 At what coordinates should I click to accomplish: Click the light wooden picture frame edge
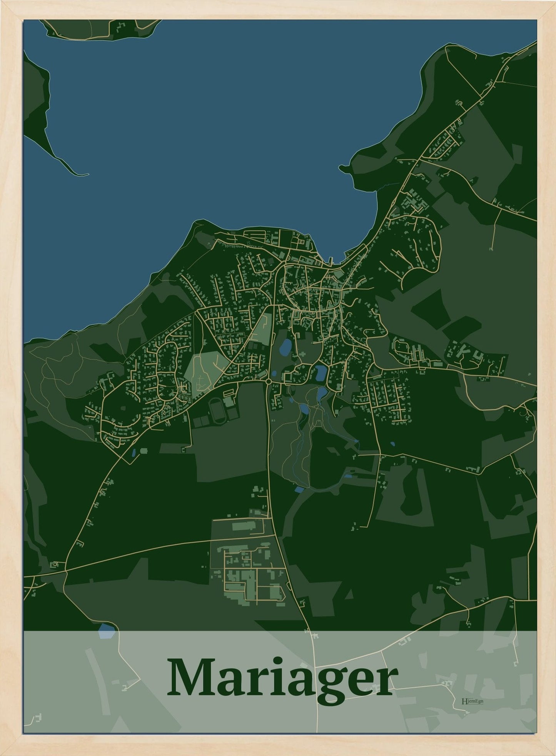click(12, 378)
